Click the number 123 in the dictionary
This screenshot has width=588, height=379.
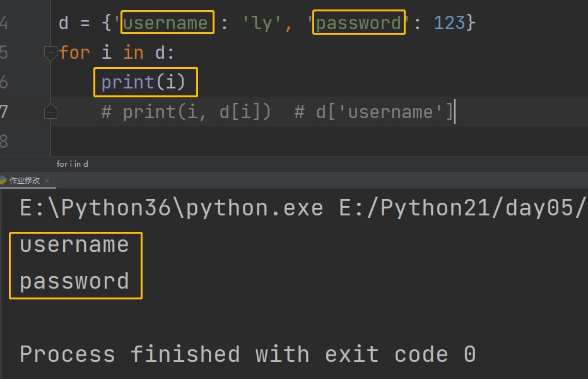449,23
